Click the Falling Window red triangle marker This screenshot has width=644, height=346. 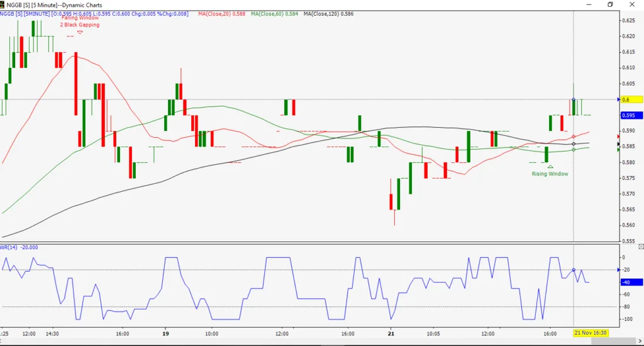click(80, 33)
